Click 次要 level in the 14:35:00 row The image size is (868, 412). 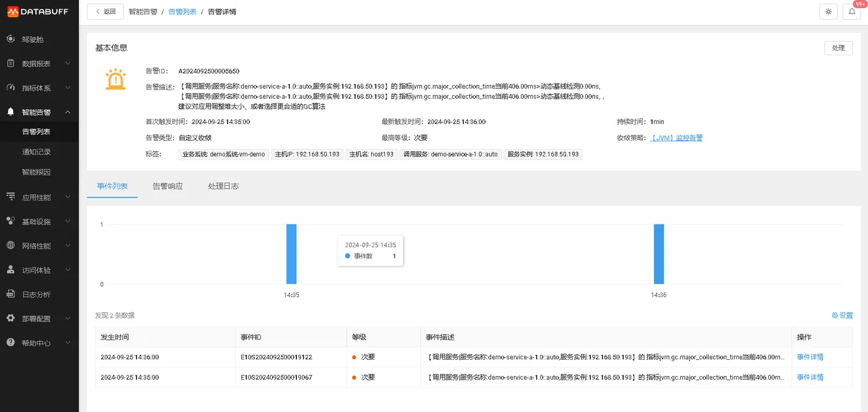(x=368, y=377)
